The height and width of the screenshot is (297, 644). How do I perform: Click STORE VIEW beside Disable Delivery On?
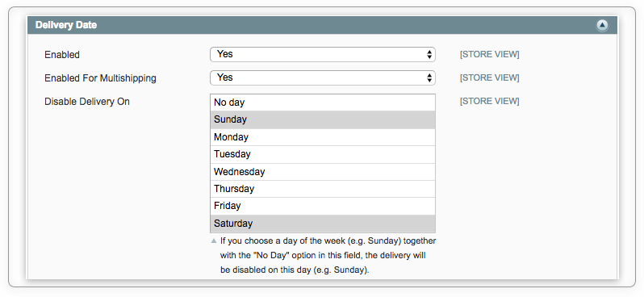pos(490,101)
